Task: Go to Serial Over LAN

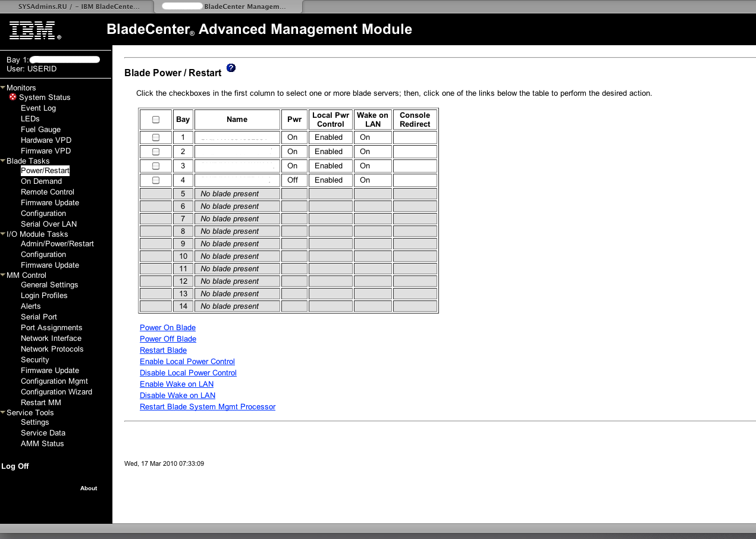Action: (49, 224)
